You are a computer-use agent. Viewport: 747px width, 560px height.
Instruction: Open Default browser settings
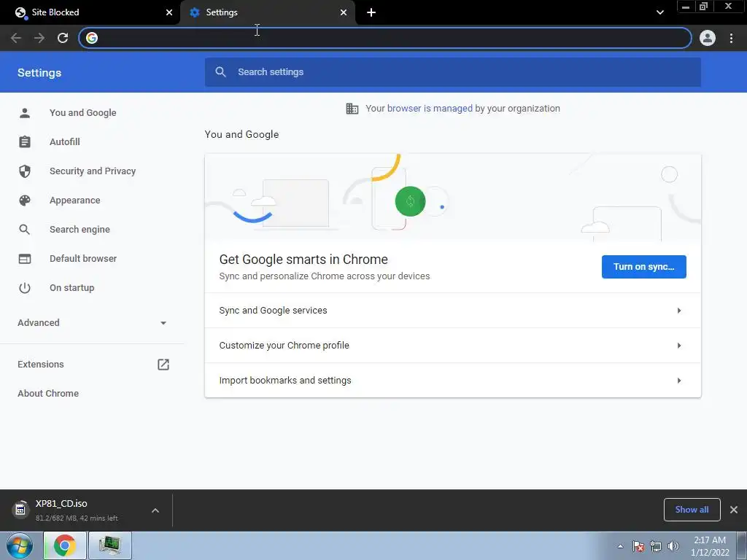click(x=83, y=259)
